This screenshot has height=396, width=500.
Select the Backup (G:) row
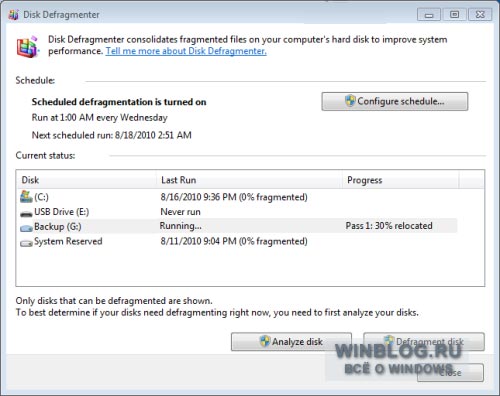click(x=238, y=226)
